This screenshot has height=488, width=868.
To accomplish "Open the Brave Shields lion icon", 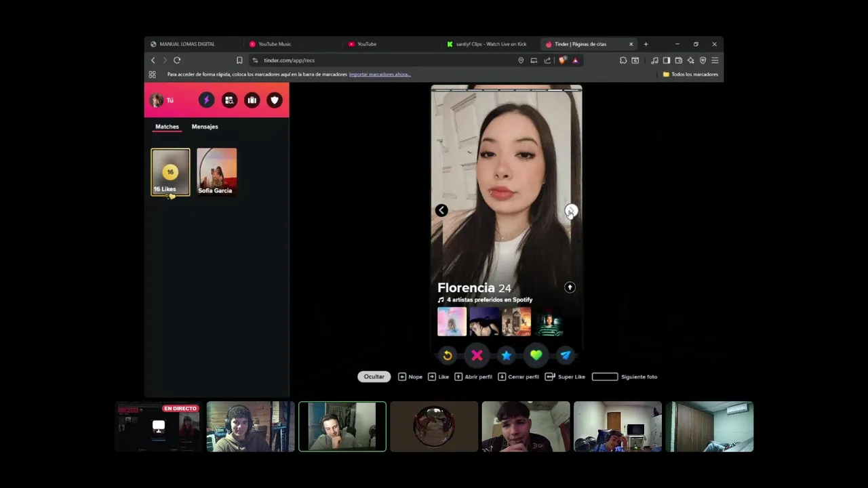I will tap(562, 60).
